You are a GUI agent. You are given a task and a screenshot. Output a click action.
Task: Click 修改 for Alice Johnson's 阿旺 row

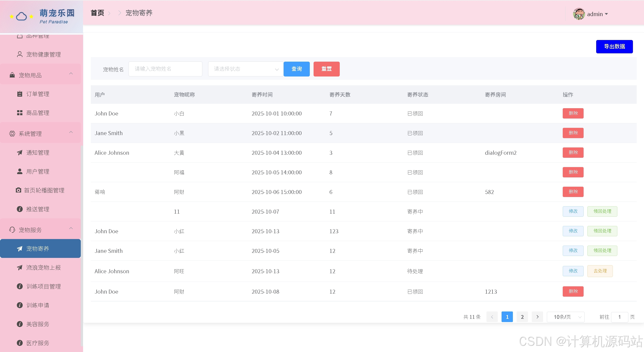tap(573, 271)
